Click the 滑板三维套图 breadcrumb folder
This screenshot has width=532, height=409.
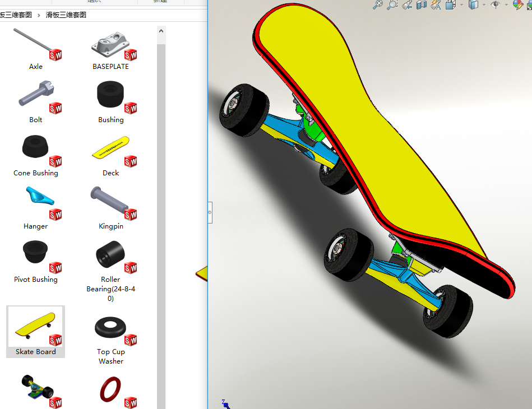point(66,15)
